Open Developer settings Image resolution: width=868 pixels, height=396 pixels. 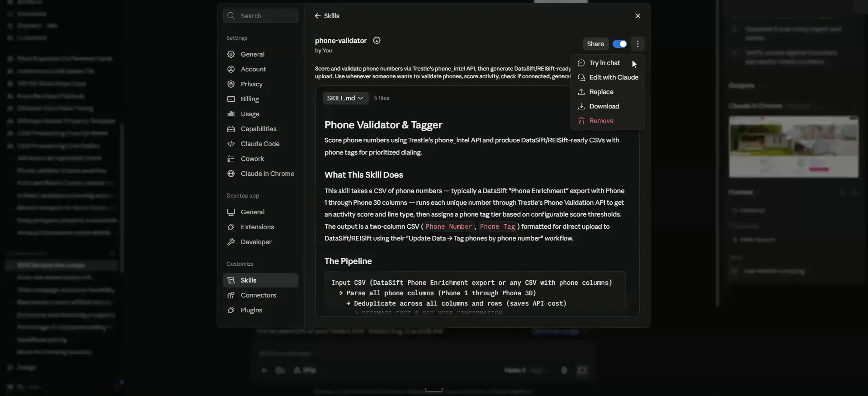pos(260,242)
